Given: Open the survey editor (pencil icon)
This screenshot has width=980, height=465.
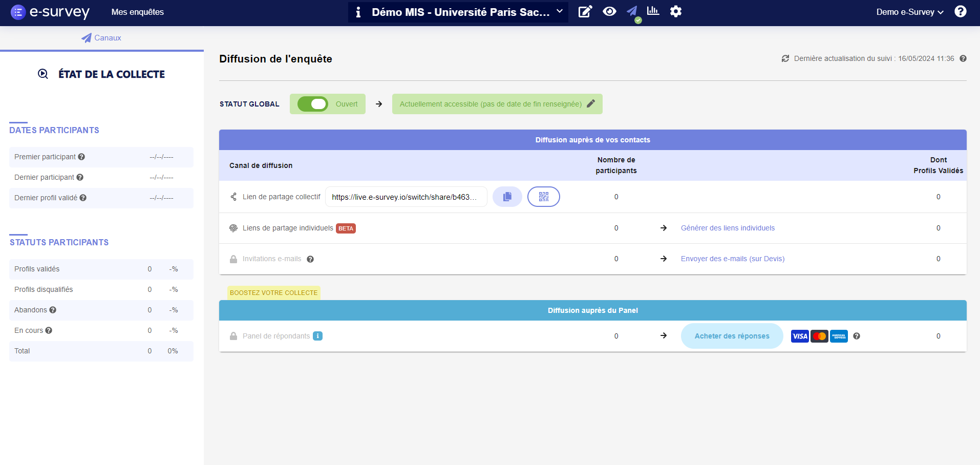Looking at the screenshot, I should [x=585, y=11].
